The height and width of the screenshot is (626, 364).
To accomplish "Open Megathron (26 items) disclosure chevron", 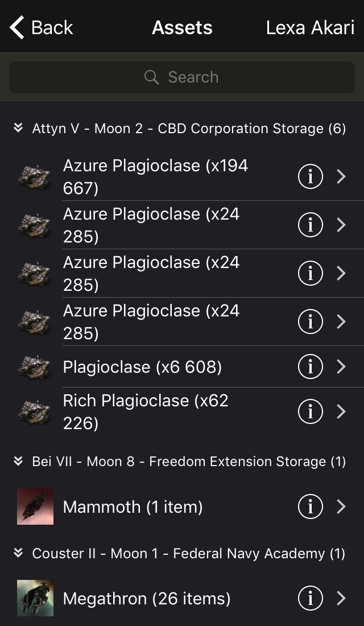I will (x=341, y=598).
